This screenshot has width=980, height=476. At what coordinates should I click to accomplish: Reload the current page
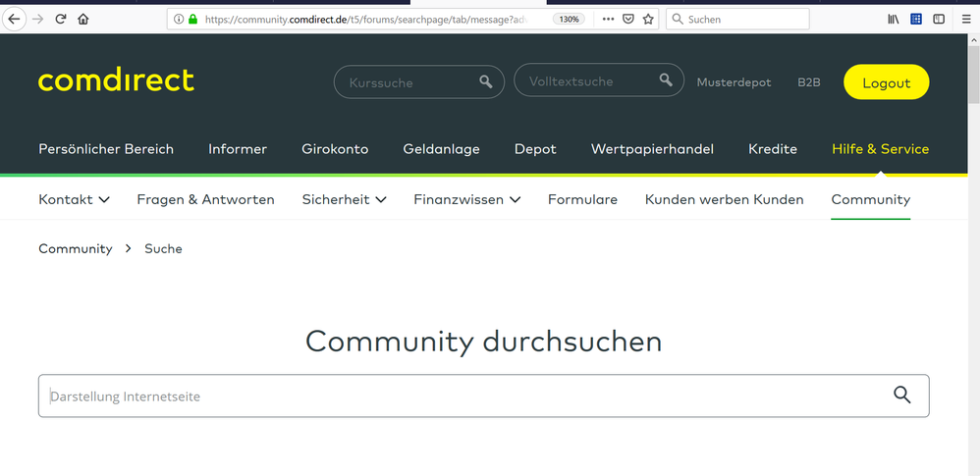tap(61, 19)
